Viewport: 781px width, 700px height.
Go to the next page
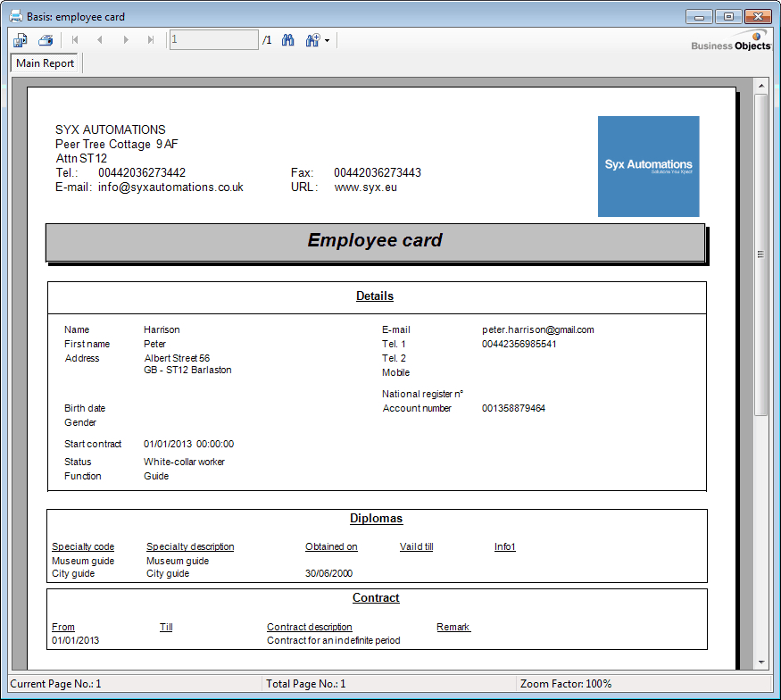[126, 40]
